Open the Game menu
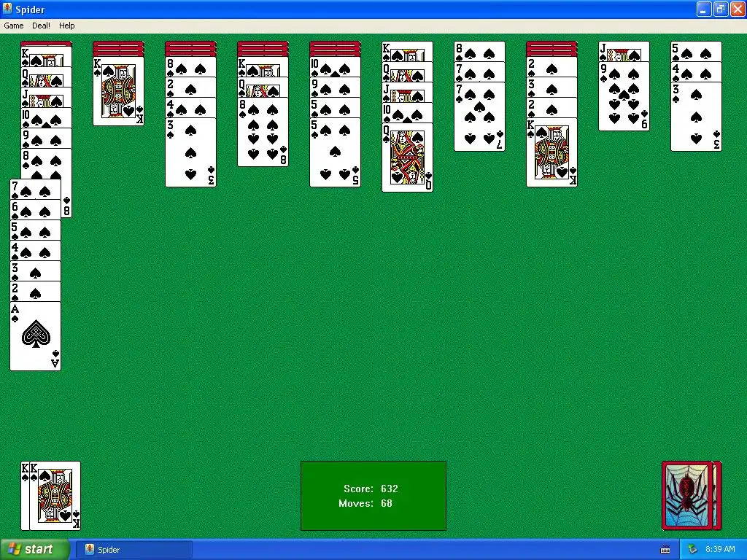The image size is (747, 560). pos(13,26)
